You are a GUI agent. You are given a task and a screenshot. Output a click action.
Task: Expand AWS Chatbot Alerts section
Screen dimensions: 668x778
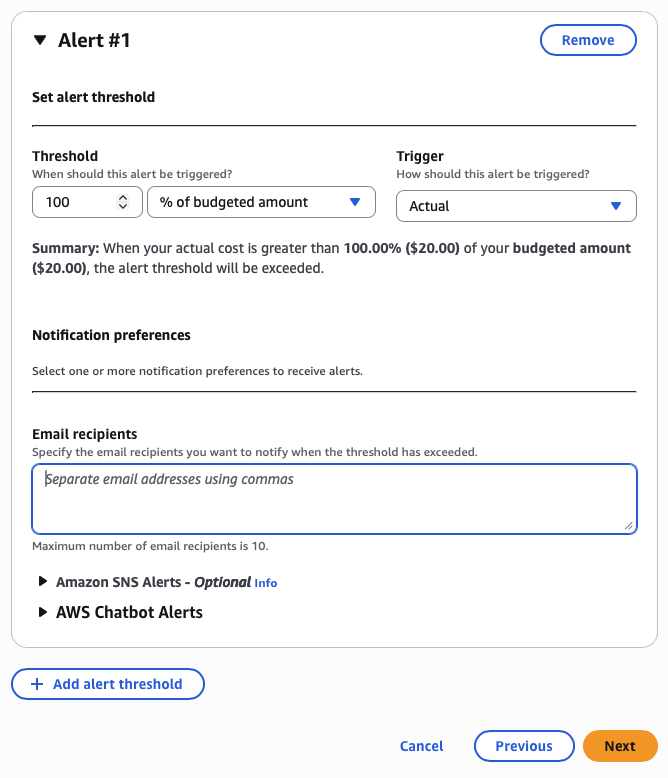coord(129,612)
